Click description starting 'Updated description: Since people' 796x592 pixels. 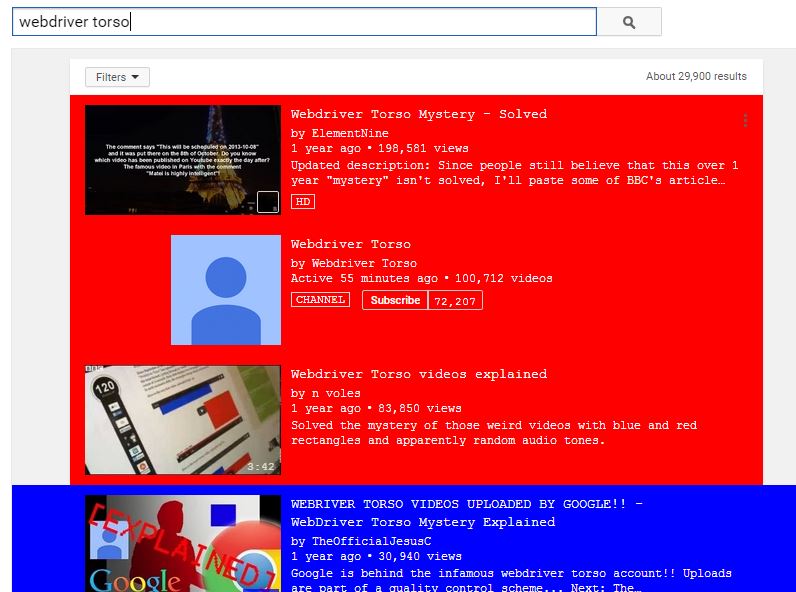pos(514,173)
